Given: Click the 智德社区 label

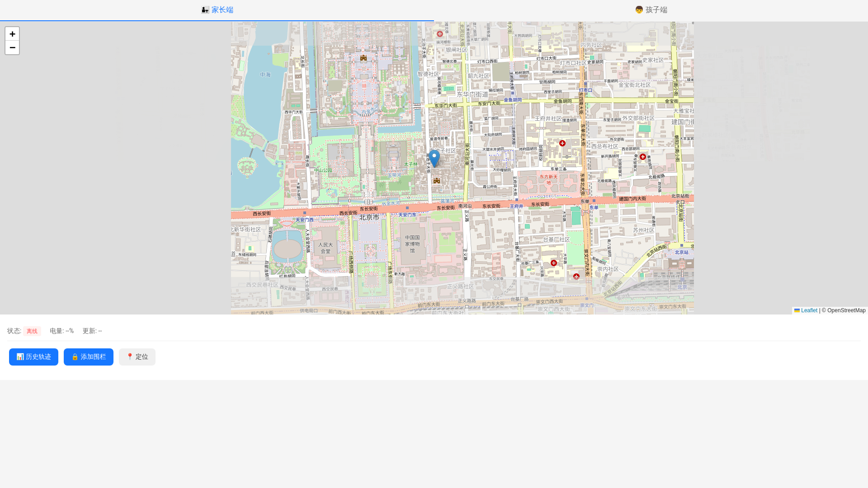Looking at the screenshot, I should click(x=428, y=74).
